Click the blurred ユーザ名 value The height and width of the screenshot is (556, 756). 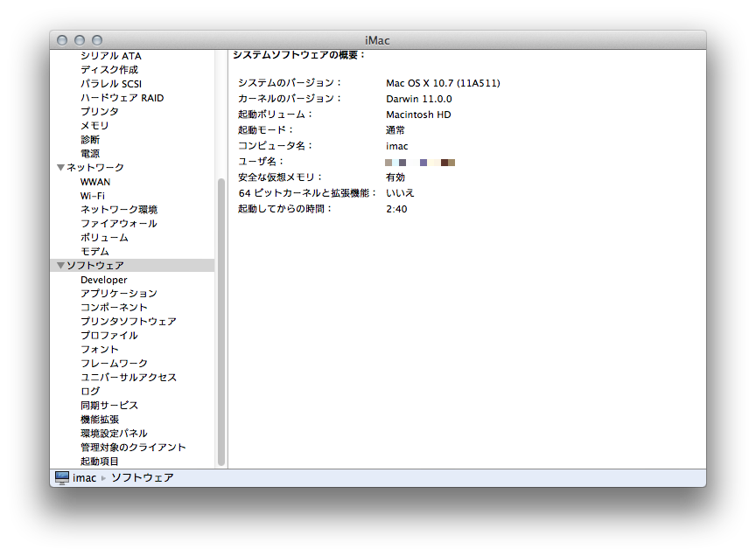(x=420, y=163)
